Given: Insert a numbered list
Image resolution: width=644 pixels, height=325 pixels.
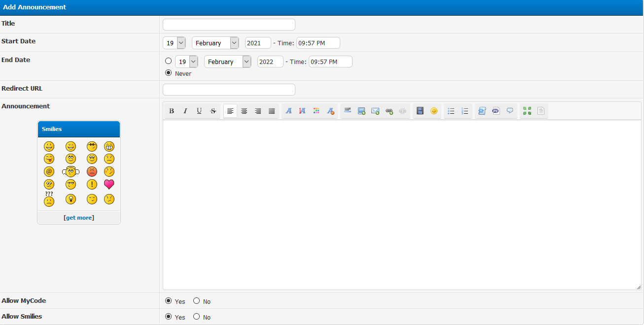Looking at the screenshot, I should [465, 111].
